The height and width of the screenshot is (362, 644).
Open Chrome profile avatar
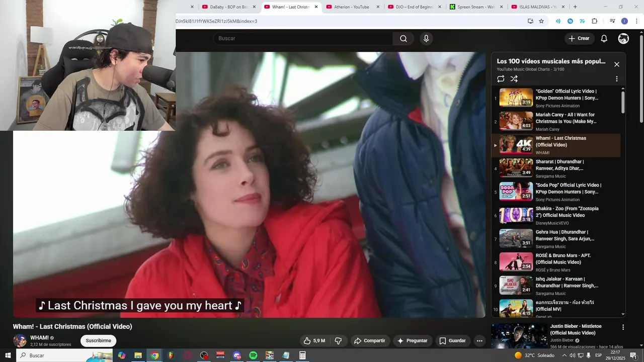pyautogui.click(x=624, y=21)
